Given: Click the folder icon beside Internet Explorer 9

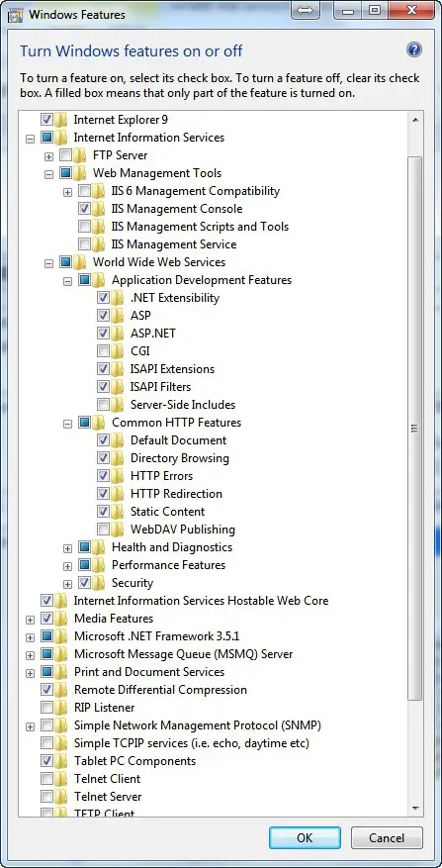Looking at the screenshot, I should 61,120.
